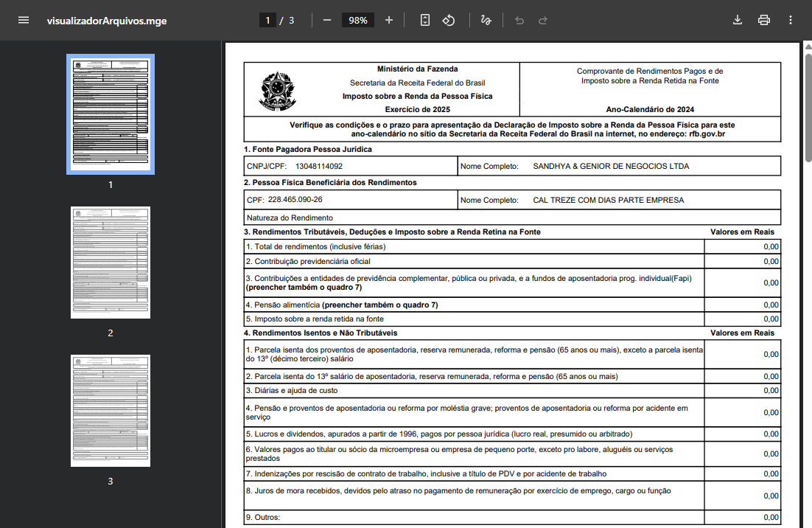812x528 pixels.
Task: Click the fit to page icon
Action: click(424, 20)
